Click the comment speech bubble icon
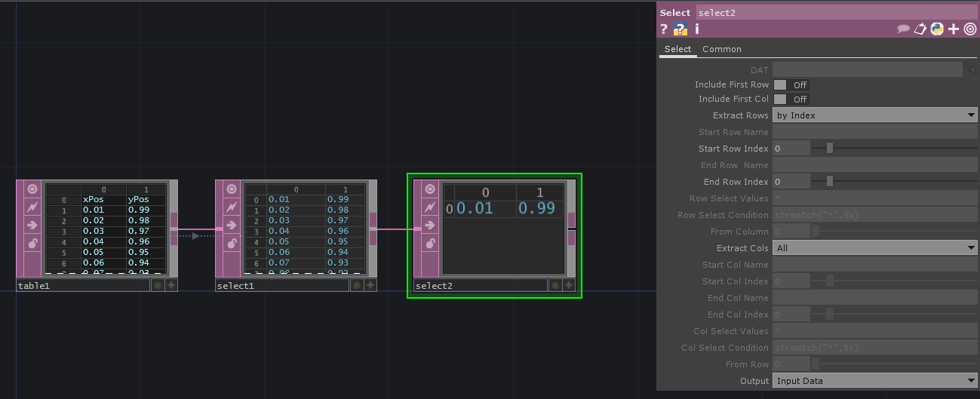 (903, 29)
